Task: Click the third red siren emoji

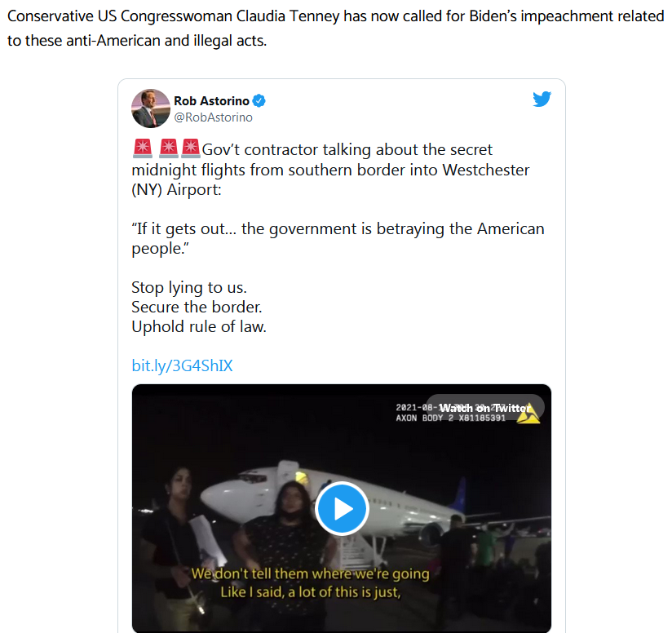Action: click(x=190, y=148)
